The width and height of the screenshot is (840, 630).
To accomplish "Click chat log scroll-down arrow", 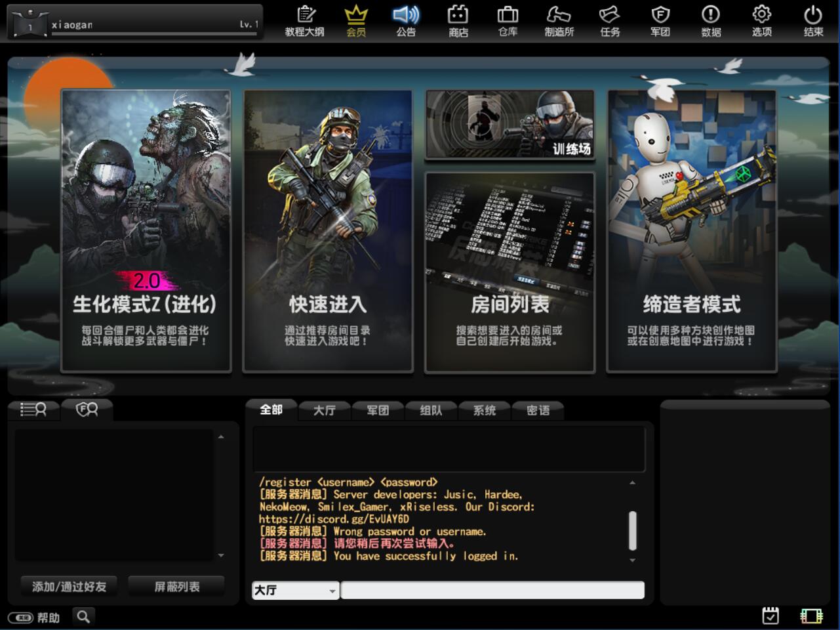I will tap(632, 560).
